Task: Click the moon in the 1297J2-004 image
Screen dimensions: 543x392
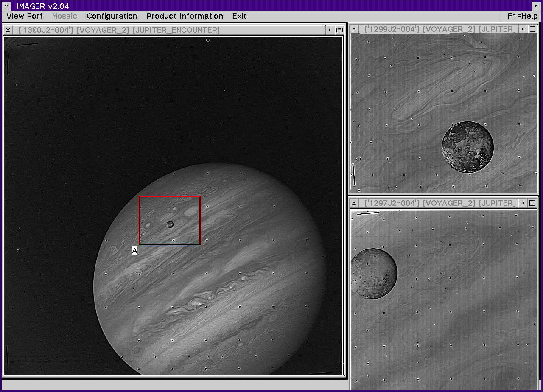Action: pos(373,274)
